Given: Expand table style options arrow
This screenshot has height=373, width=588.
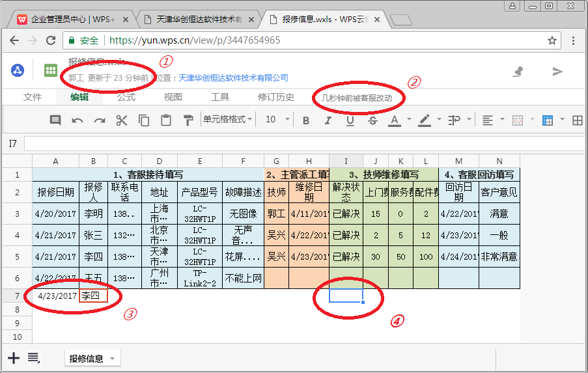Looking at the screenshot, I should click(x=562, y=119).
